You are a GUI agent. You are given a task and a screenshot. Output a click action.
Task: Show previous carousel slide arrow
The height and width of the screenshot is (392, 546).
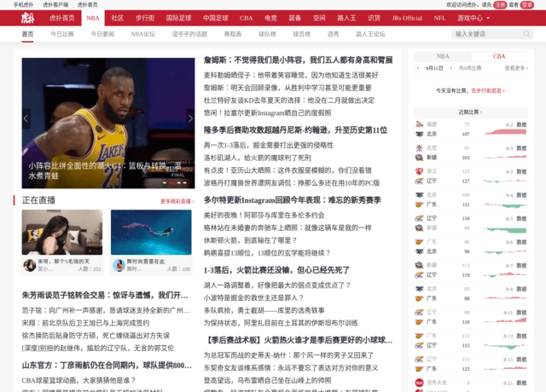[26, 118]
